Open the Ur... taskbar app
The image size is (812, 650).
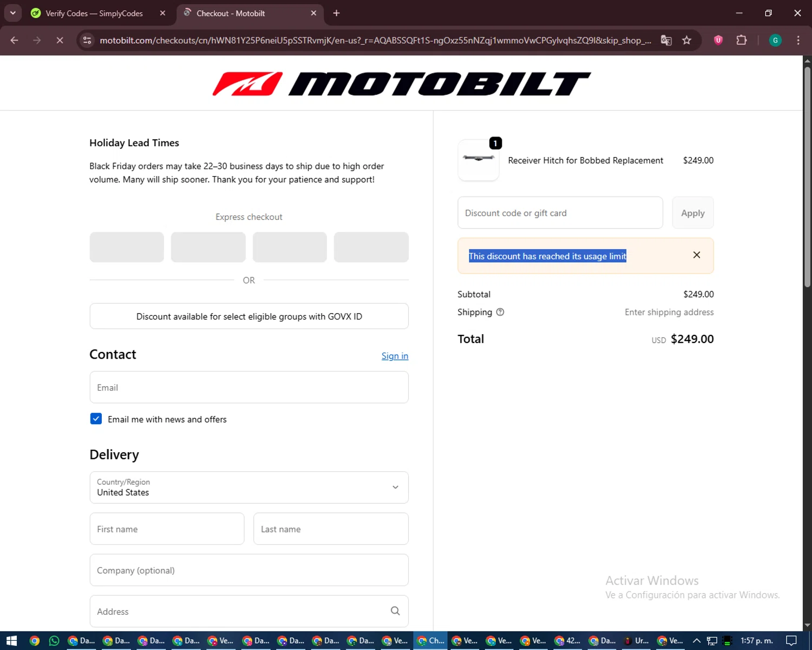pos(636,641)
